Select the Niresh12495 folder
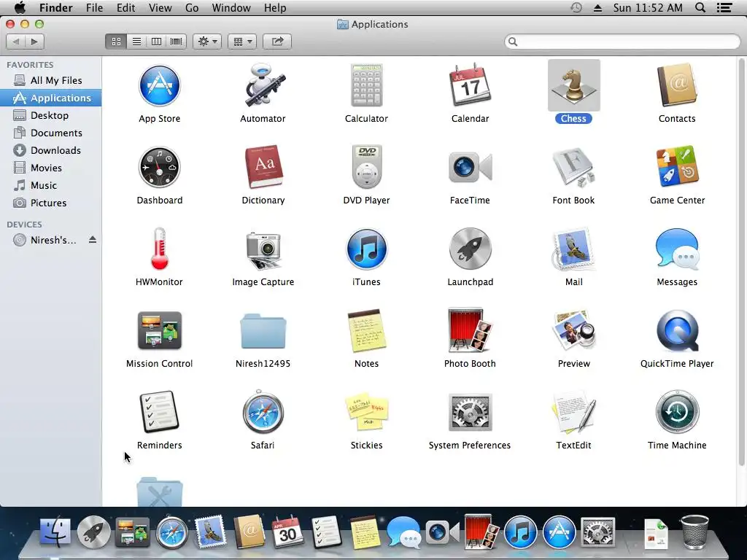The width and height of the screenshot is (747, 560). pos(263,331)
